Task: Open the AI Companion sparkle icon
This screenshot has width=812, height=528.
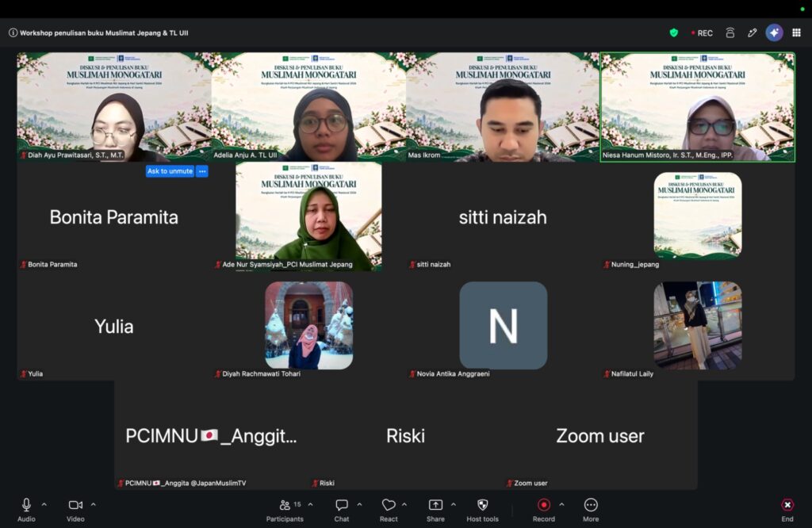Action: pos(774,33)
